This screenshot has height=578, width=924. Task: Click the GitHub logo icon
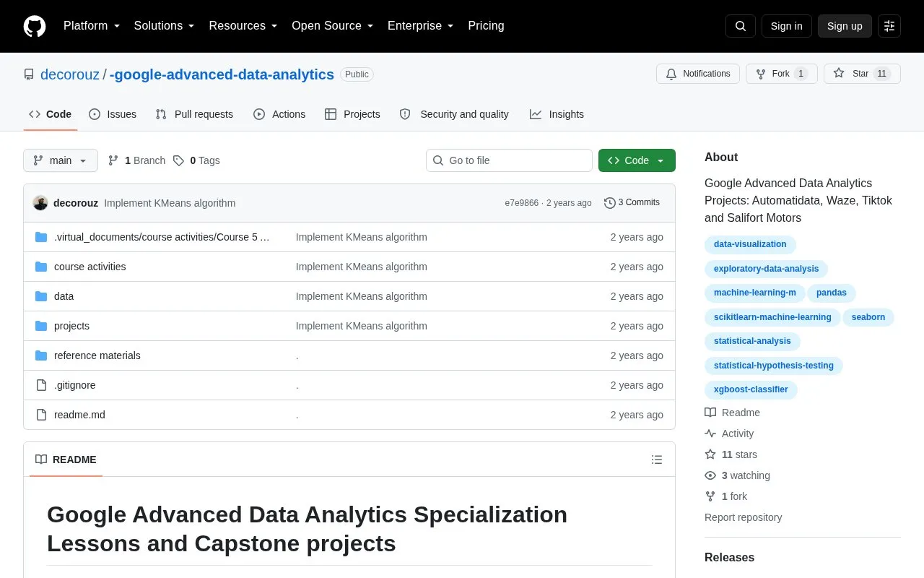coord(35,26)
